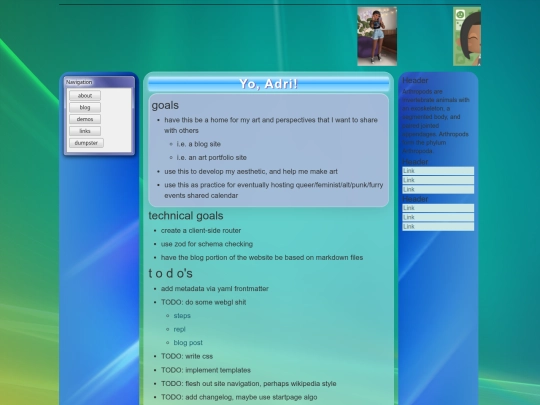Open the about page from Navigation

[85, 95]
